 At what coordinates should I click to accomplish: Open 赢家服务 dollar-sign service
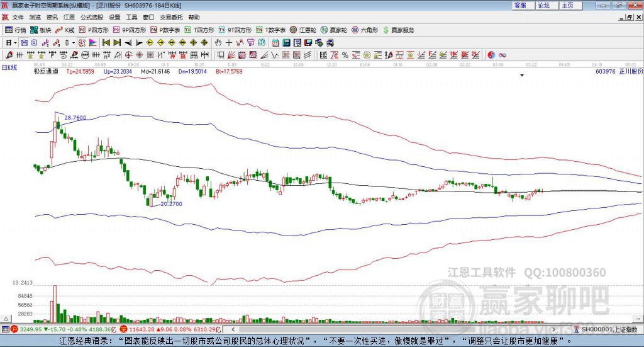(398, 30)
